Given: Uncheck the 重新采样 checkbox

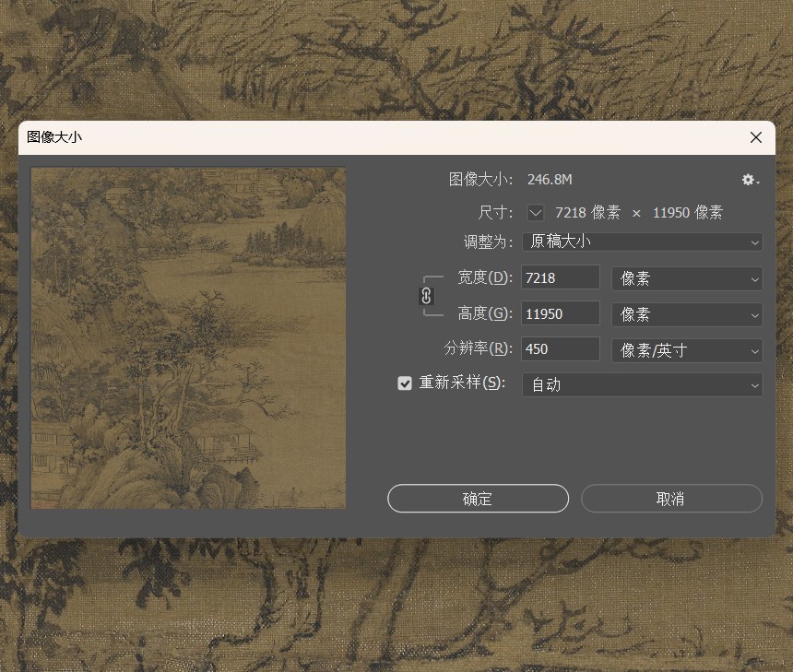Looking at the screenshot, I should point(405,383).
